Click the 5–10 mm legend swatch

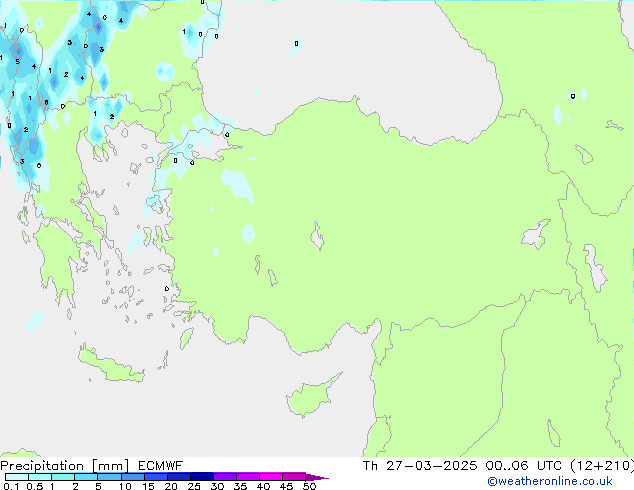pyautogui.click(x=109, y=477)
